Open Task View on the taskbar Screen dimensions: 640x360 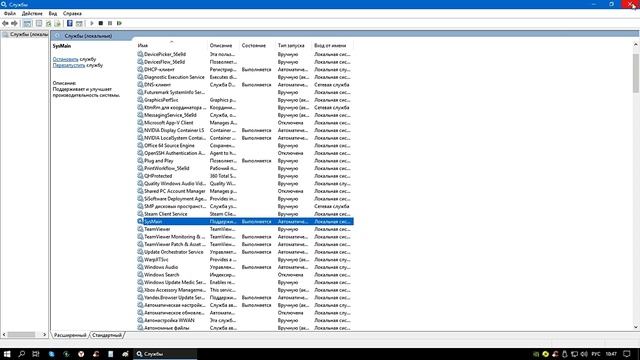pos(36,354)
